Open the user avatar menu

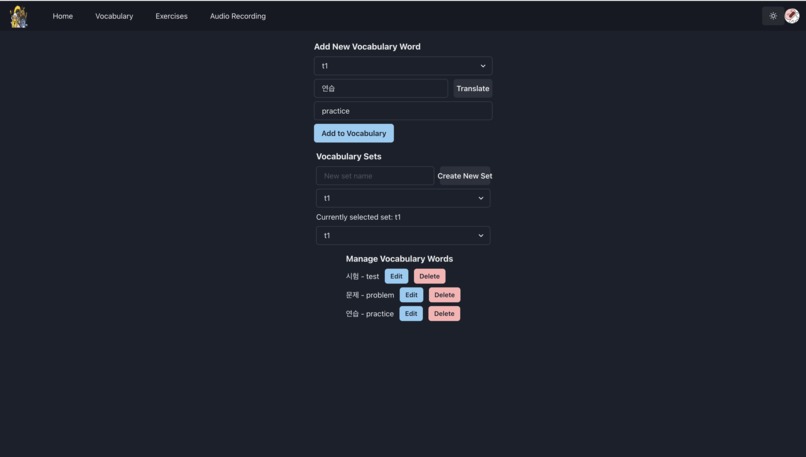792,16
